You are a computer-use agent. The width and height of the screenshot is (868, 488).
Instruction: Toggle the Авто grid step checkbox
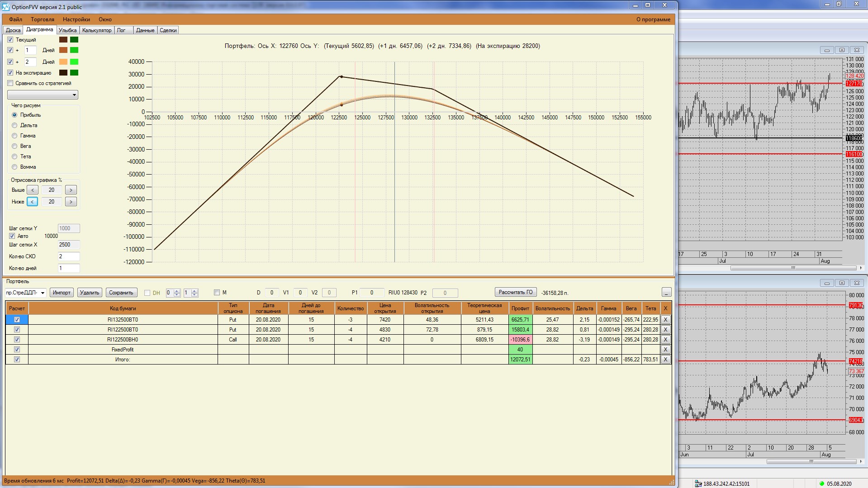pos(12,236)
